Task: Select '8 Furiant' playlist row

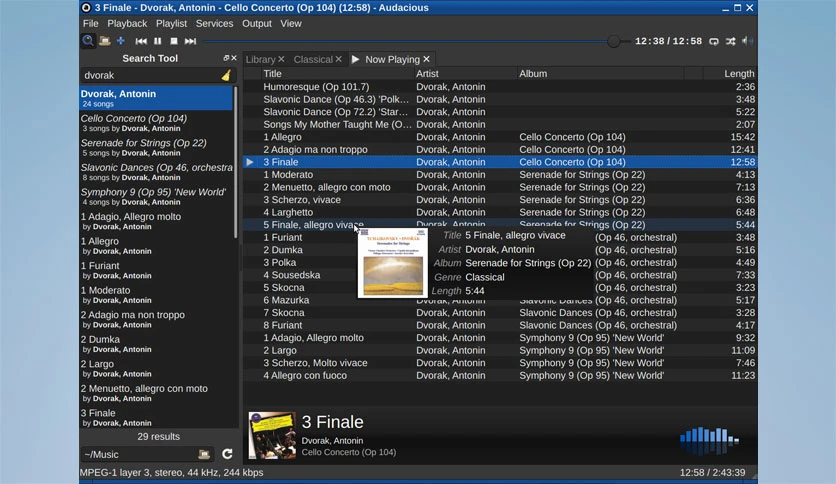Action: click(x=500, y=325)
